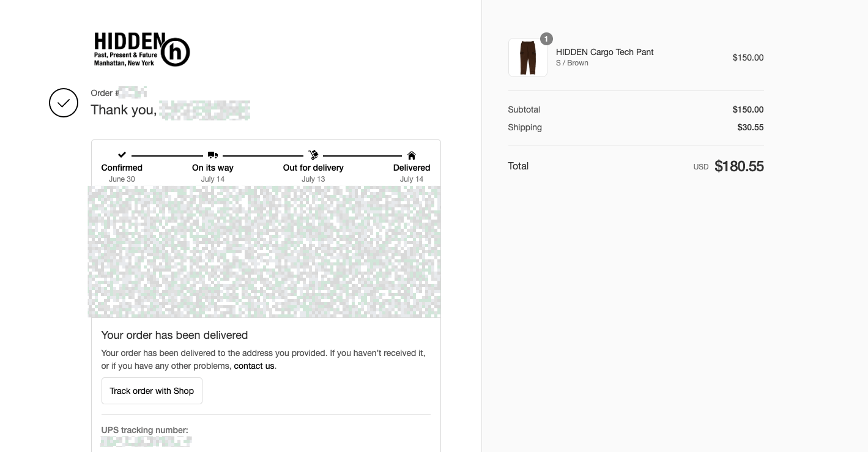This screenshot has height=452, width=868.
Task: Click the Your order has been delivered heading
Action: [x=174, y=335]
